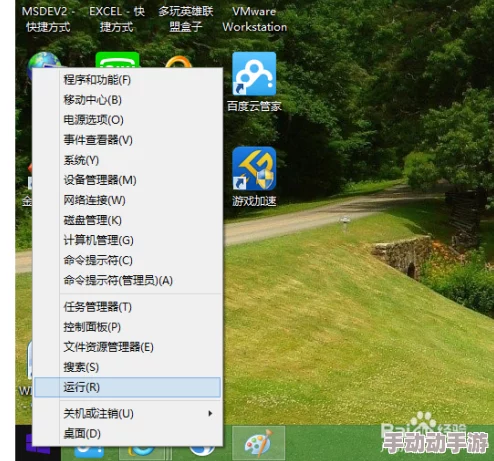Image resolution: width=494 pixels, height=461 pixels.
Task: Select 系统(Y) menu entry
Action: (x=127, y=160)
